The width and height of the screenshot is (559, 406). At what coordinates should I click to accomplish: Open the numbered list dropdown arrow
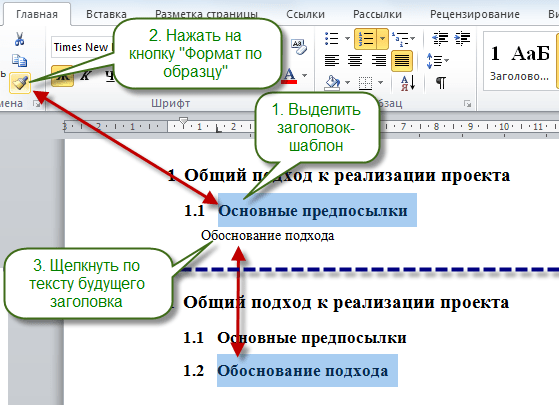tap(382, 38)
